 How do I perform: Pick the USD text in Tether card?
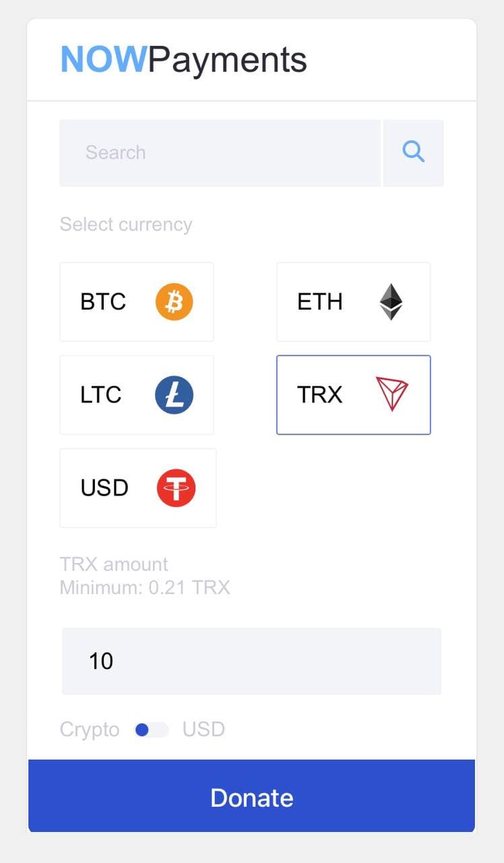(104, 487)
